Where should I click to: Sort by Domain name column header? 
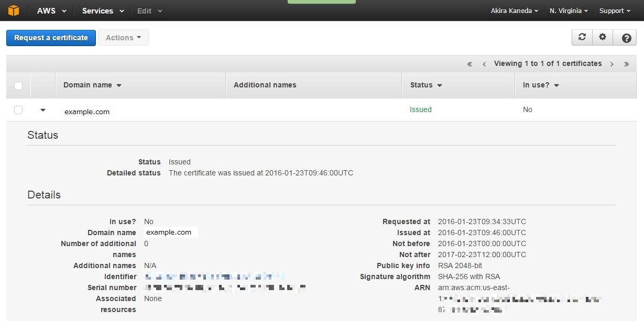(x=92, y=85)
